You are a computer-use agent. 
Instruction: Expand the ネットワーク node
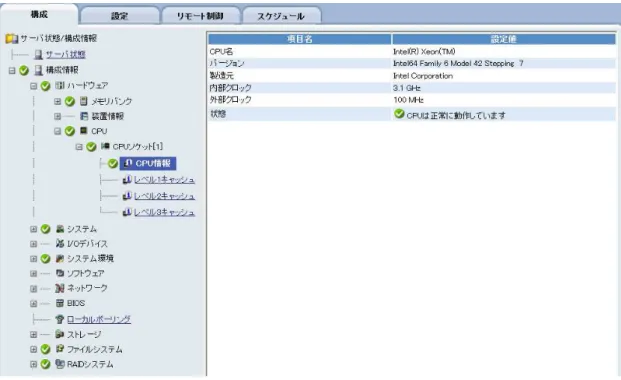pyautogui.click(x=33, y=288)
